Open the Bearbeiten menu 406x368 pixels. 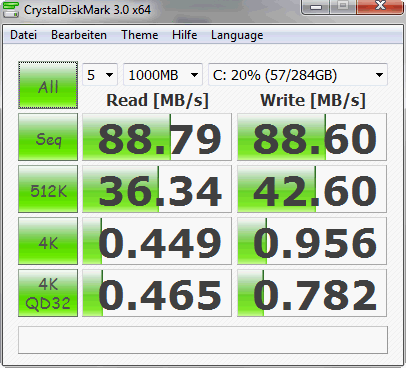79,35
